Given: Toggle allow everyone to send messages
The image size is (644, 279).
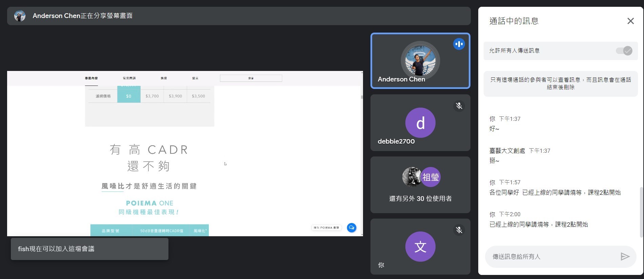Looking at the screenshot, I should [624, 51].
